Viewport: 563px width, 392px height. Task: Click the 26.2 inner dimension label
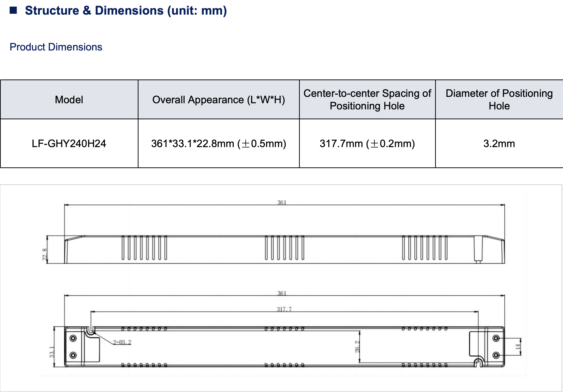pos(357,347)
